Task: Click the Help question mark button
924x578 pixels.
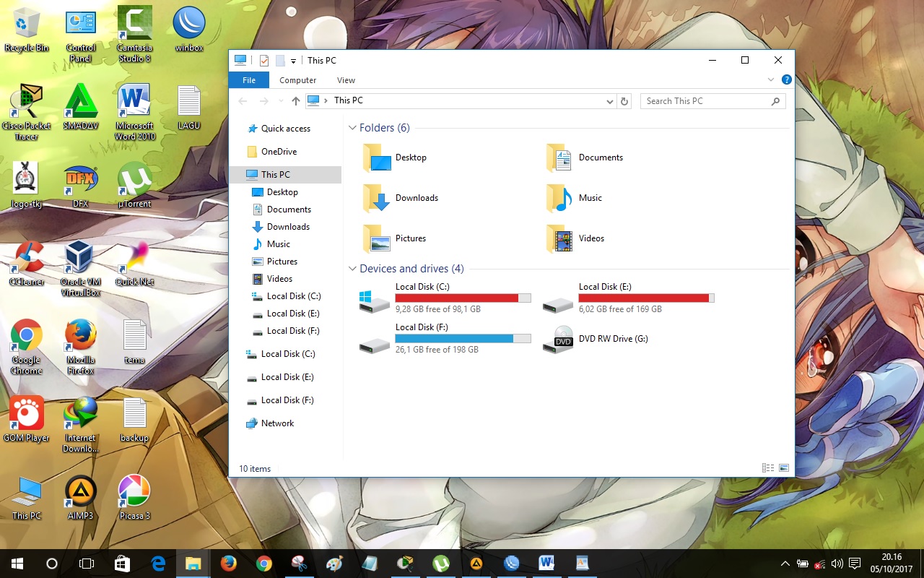Action: click(x=786, y=79)
